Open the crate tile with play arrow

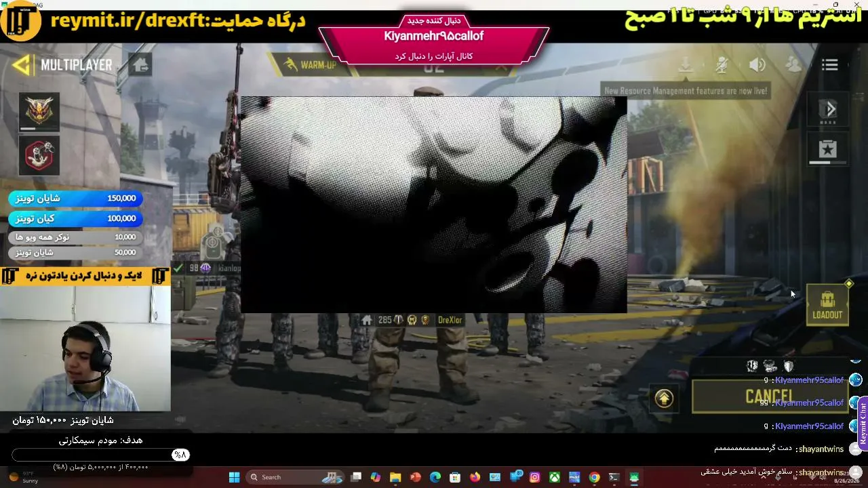point(828,110)
